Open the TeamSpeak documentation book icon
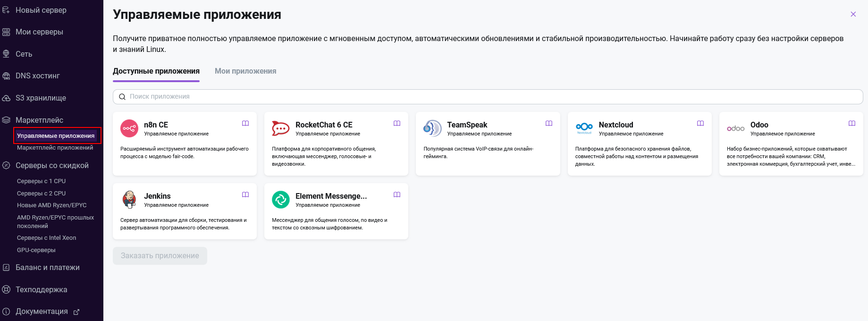This screenshot has width=868, height=321. [549, 123]
